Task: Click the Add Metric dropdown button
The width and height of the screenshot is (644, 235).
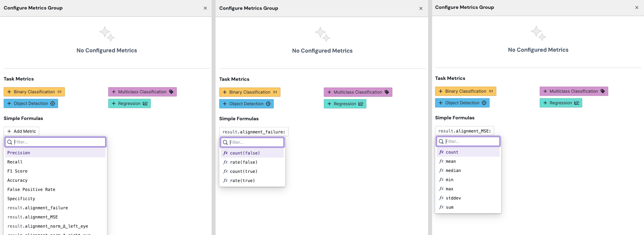Action: click(x=21, y=131)
